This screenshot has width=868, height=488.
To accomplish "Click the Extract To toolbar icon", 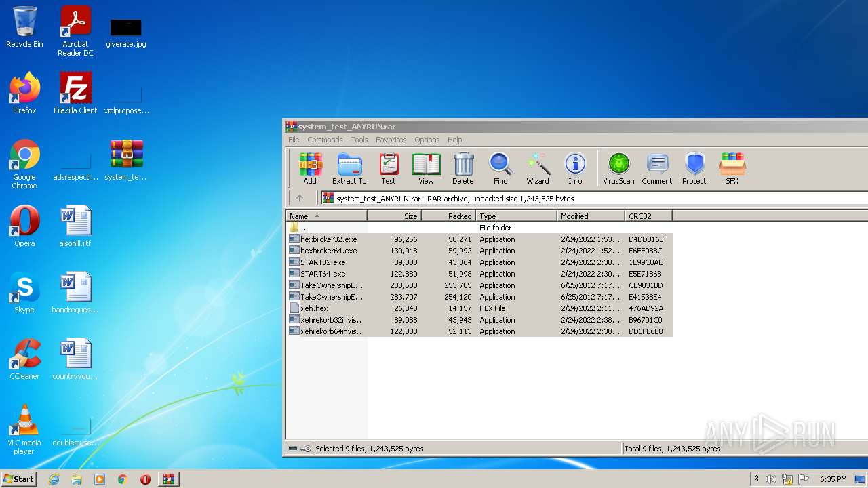I will pyautogui.click(x=349, y=168).
